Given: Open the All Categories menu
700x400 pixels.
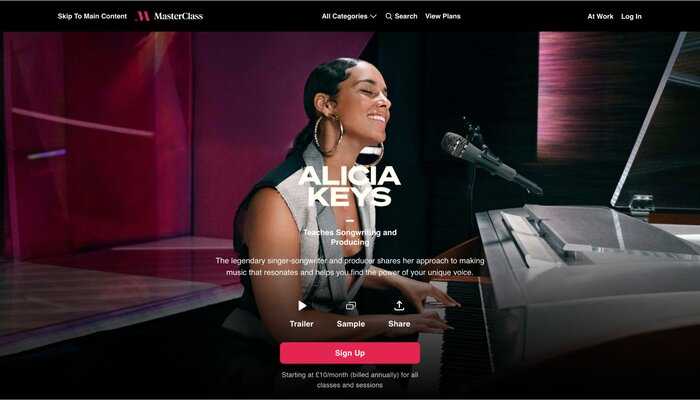Looking at the screenshot, I should [349, 16].
